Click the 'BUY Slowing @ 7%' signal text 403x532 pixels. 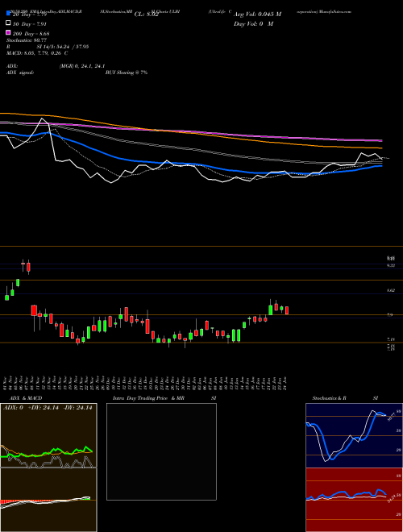pyautogui.click(x=127, y=73)
